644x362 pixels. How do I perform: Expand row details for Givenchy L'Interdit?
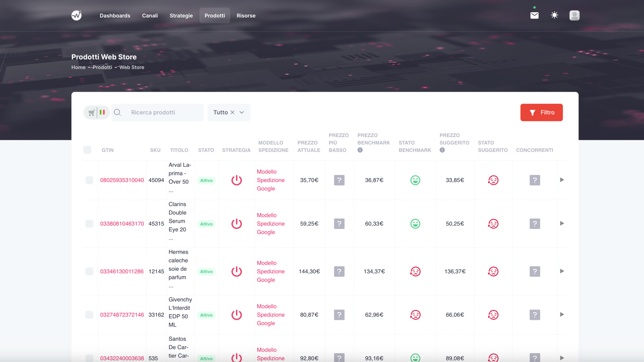pyautogui.click(x=562, y=315)
